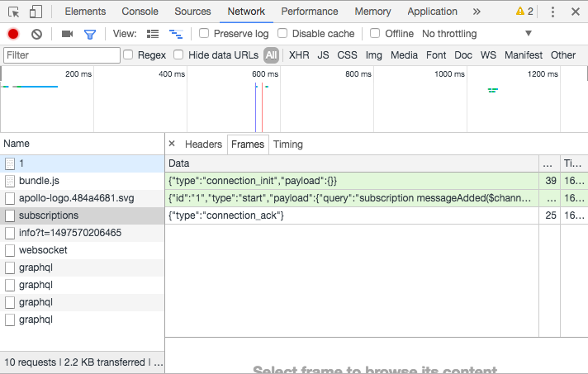Open the DevTools three-dot menu
The image size is (588, 374).
pos(552,12)
